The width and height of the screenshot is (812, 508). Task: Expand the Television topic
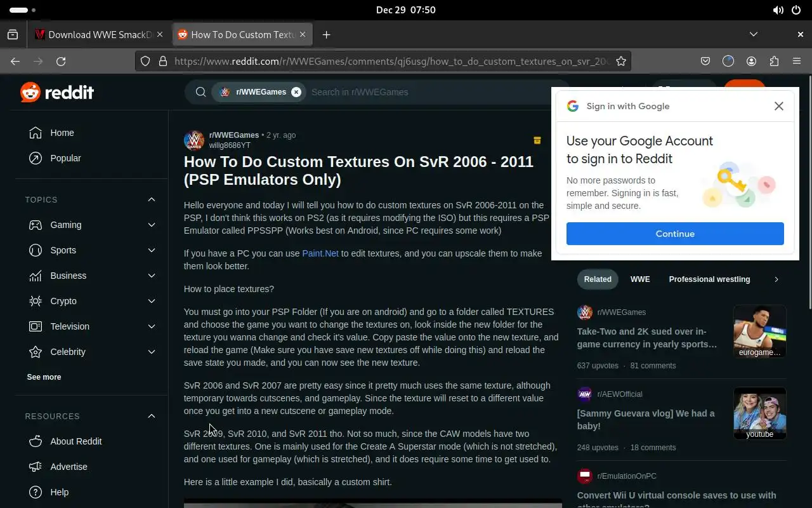pyautogui.click(x=152, y=326)
